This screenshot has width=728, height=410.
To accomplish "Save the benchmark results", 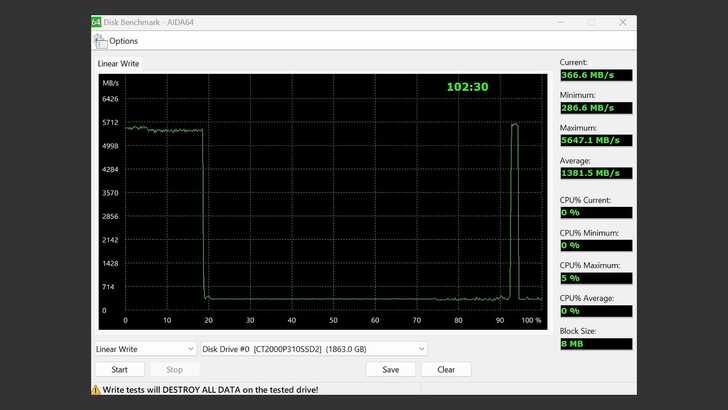I will (x=390, y=369).
